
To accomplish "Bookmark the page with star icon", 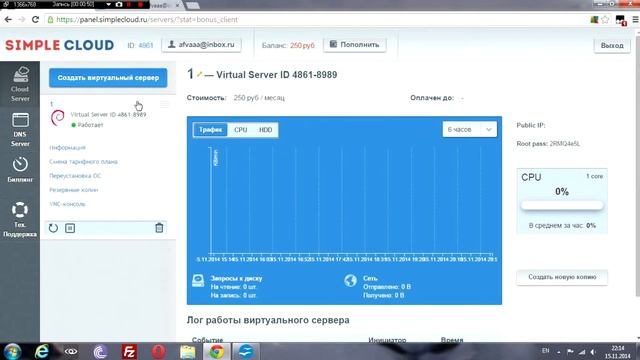I will click(605, 19).
